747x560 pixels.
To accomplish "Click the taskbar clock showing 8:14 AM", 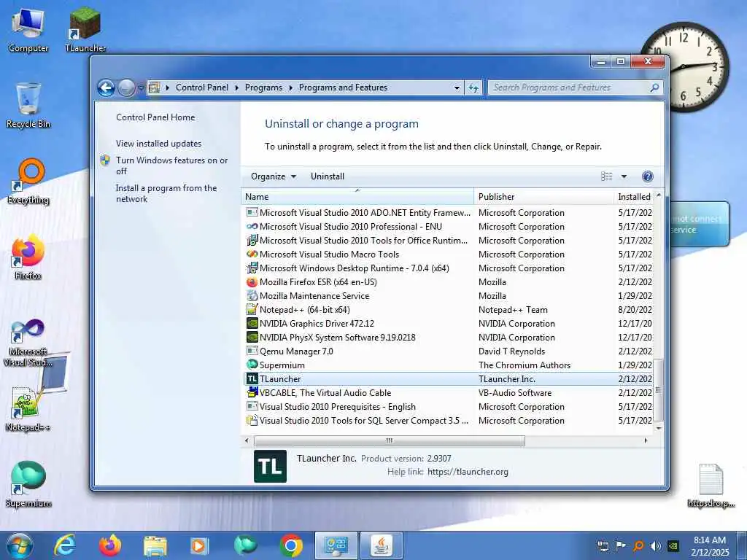I will (x=710, y=546).
